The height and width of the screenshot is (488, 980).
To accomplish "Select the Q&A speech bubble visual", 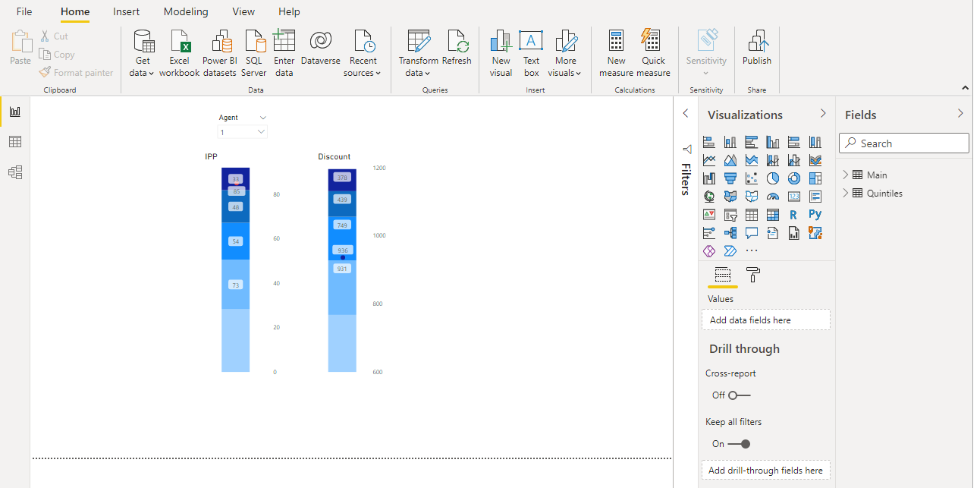I will tap(752, 233).
